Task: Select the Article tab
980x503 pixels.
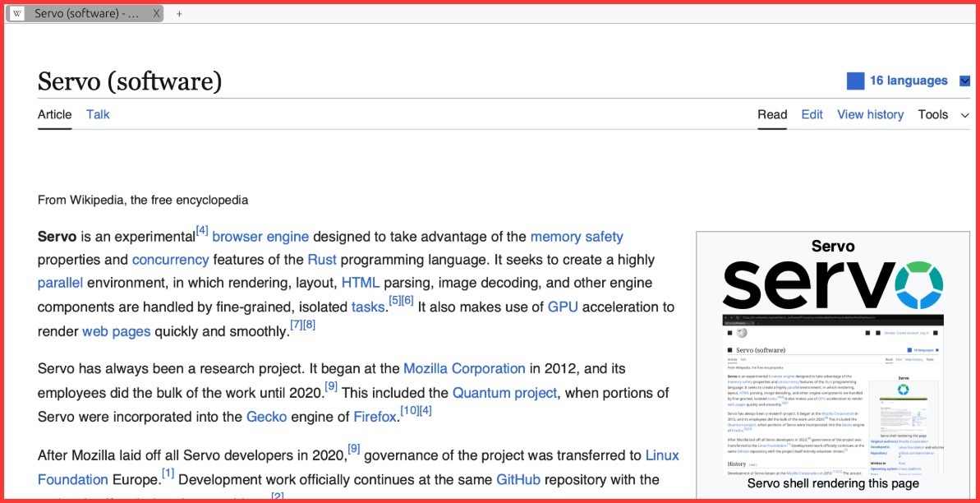Action: (x=54, y=114)
